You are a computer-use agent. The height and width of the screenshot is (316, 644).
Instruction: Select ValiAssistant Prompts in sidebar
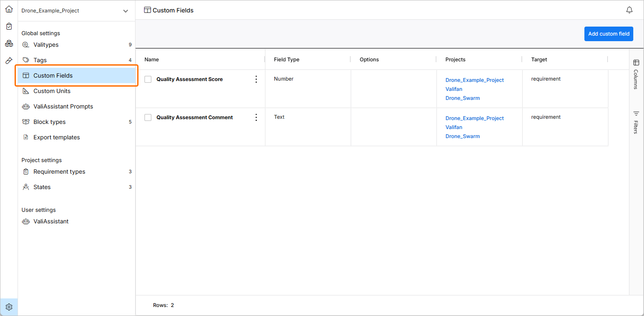63,106
